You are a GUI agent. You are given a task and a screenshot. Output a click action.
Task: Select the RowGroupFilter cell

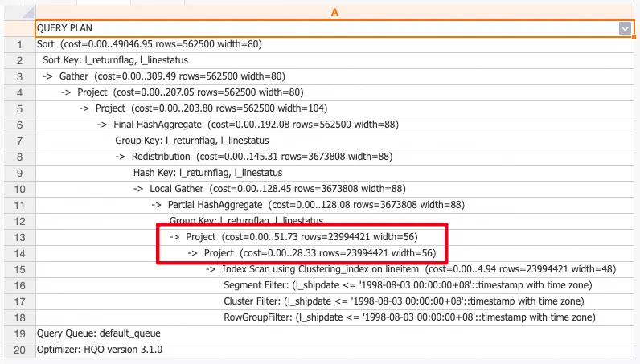334,317
